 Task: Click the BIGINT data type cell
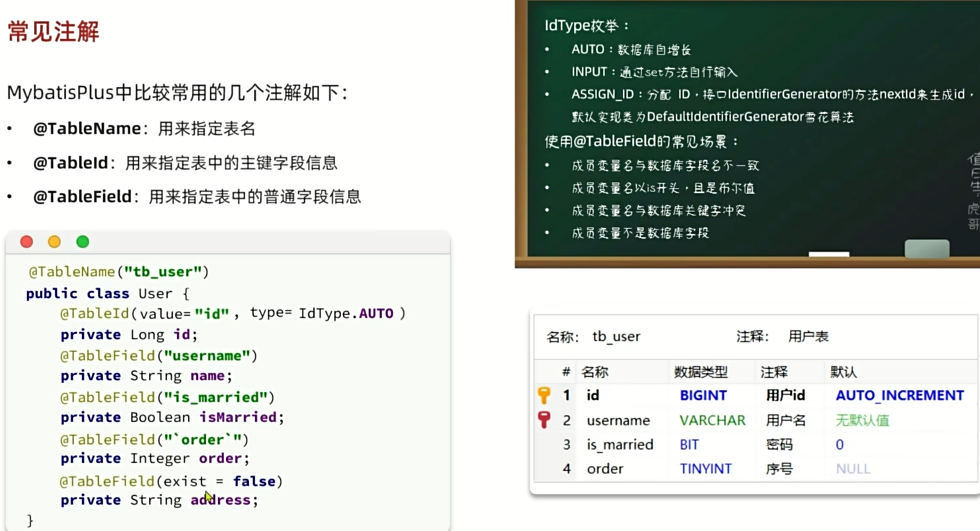[x=703, y=396]
